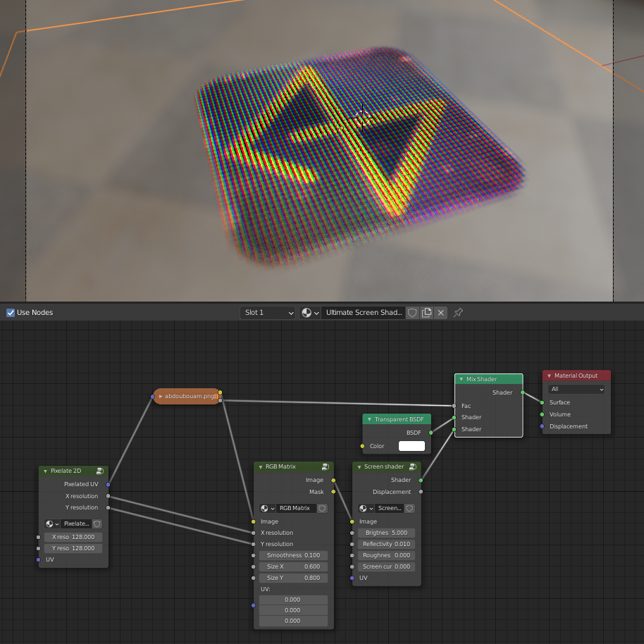This screenshot has height=644, width=644.
Task: Disable the Use Nodes checkbox
Action: (x=9, y=312)
